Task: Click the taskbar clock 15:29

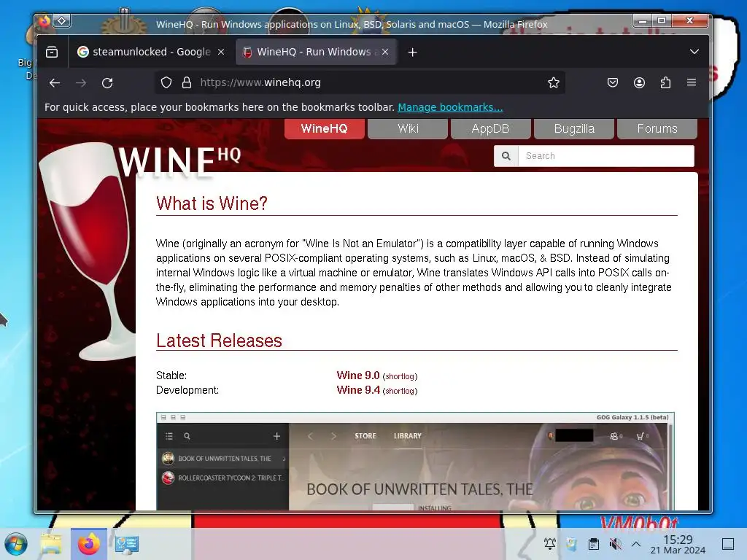Action: [x=678, y=540]
